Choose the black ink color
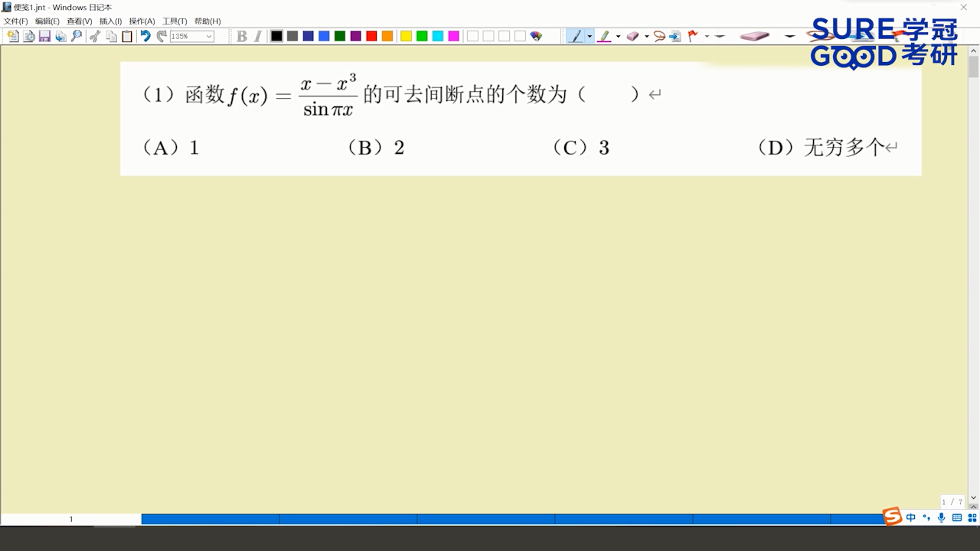Image resolution: width=980 pixels, height=551 pixels. [x=276, y=36]
